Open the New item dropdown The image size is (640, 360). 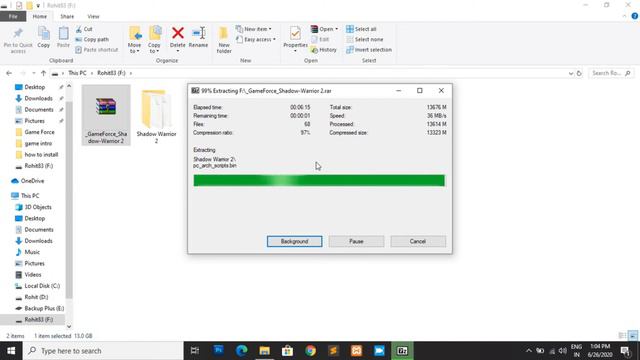253,29
